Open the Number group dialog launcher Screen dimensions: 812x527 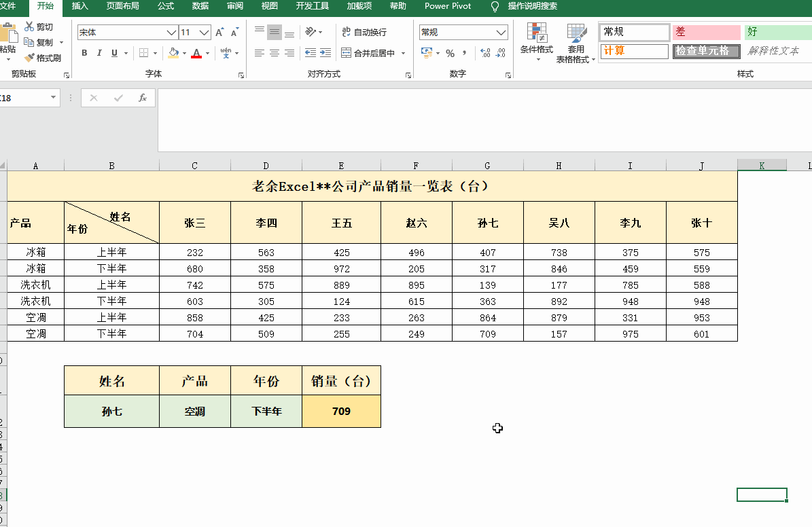click(x=508, y=75)
